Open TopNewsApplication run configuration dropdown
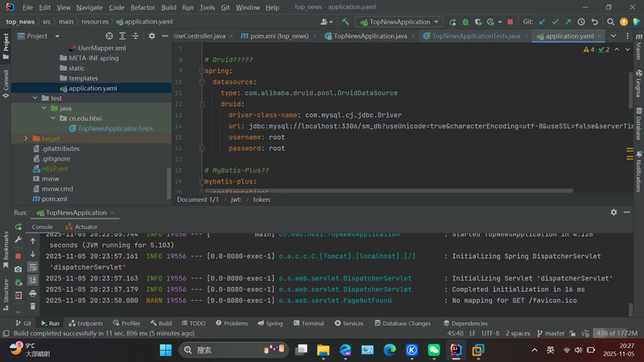Screen dimensions: 644x362 pyautogui.click(x=399, y=22)
